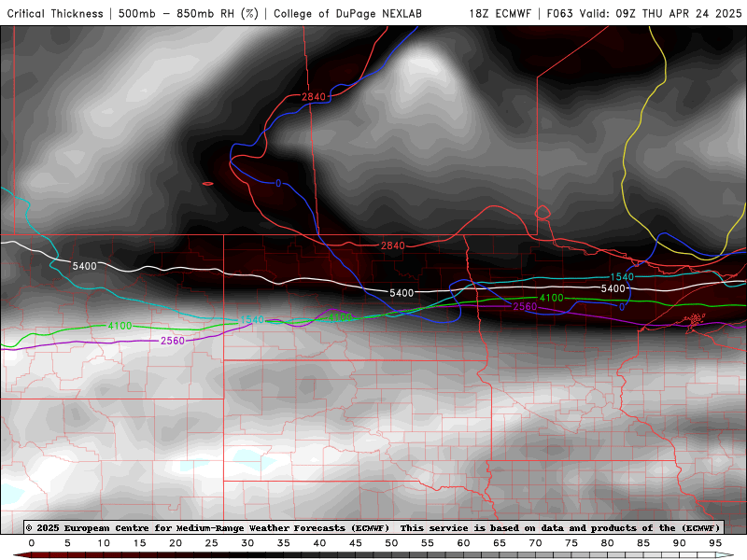Click the upper red 2840 contour label
This screenshot has width=747, height=560.
point(314,97)
